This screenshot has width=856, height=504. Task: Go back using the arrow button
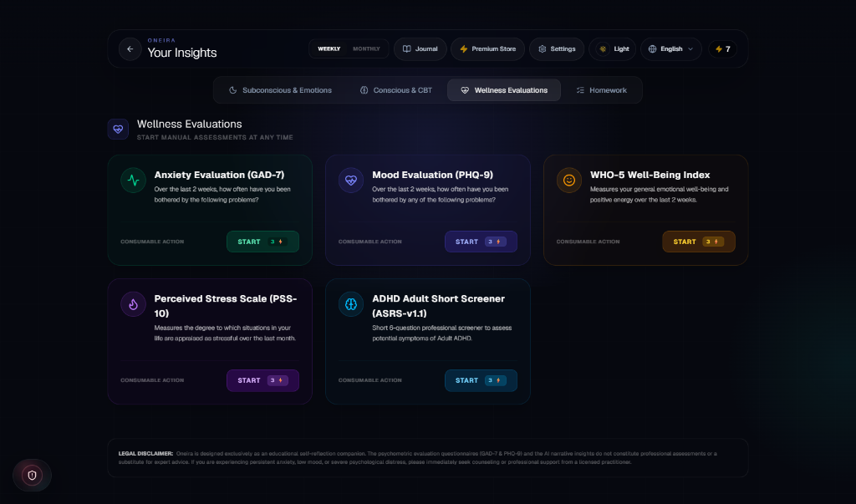(130, 49)
